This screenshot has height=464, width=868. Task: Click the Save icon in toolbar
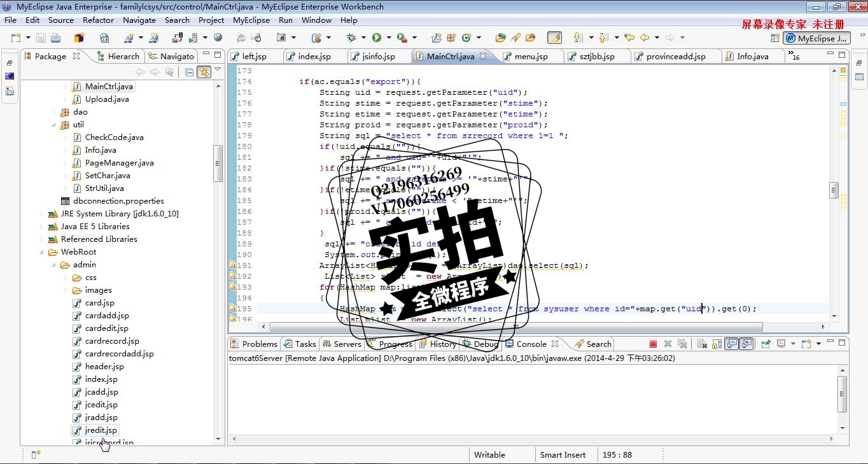[41, 38]
